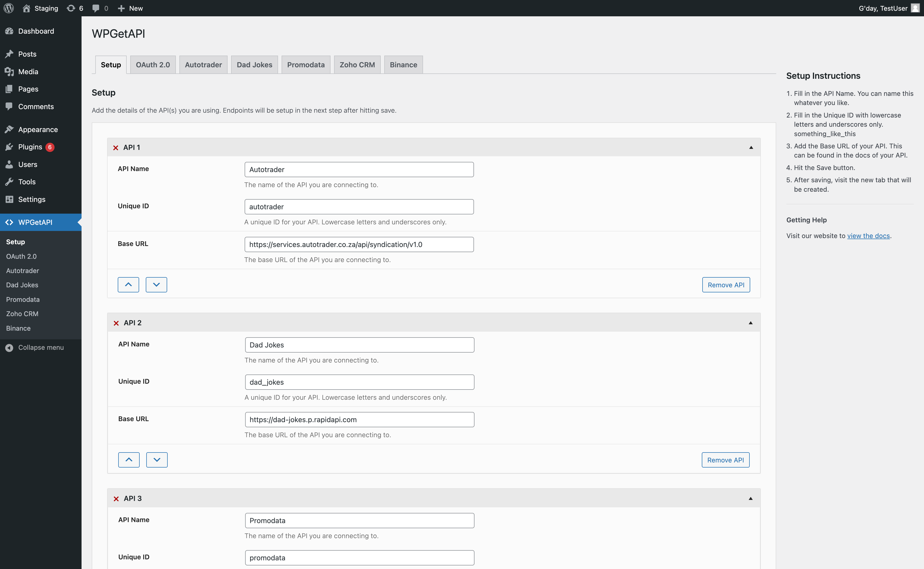Image resolution: width=924 pixels, height=569 pixels.
Task: Follow the view the docs link
Action: pos(868,236)
